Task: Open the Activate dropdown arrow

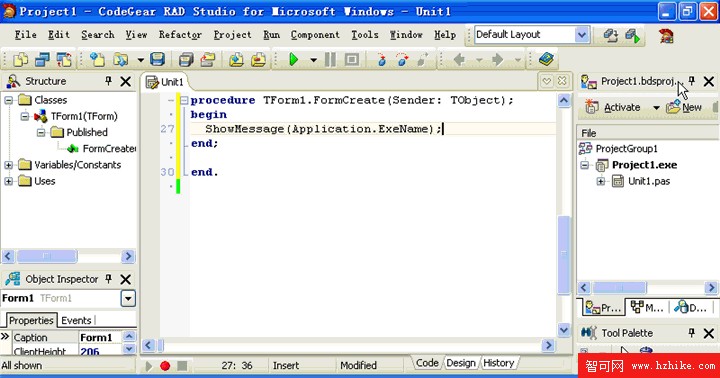Action: coord(656,108)
